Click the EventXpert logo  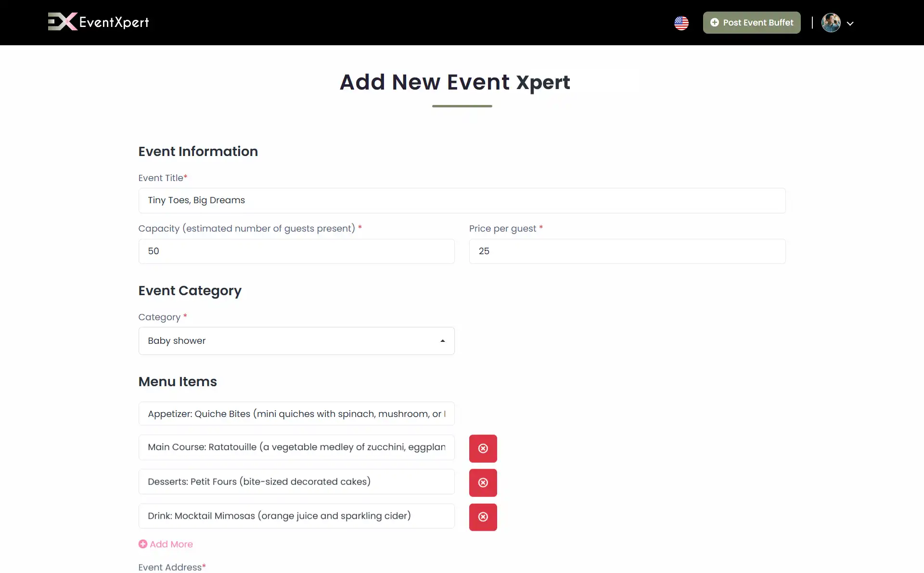[98, 22]
